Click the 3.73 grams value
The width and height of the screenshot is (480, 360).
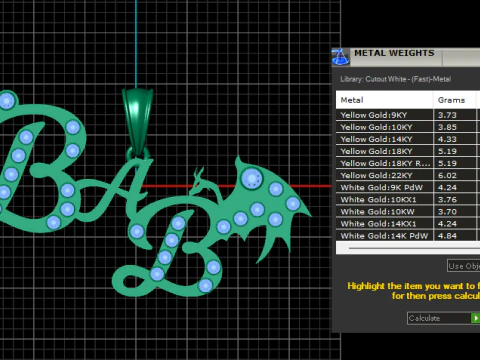(447, 115)
